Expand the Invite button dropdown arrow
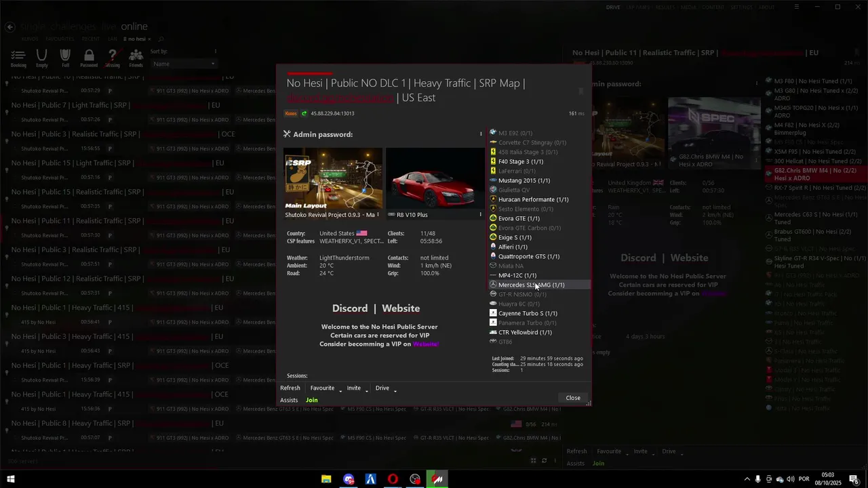868x488 pixels. tap(367, 390)
